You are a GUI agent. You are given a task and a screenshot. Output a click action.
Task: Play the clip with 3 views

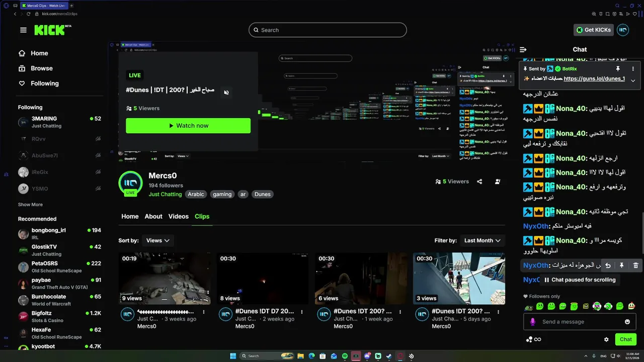coord(459,279)
